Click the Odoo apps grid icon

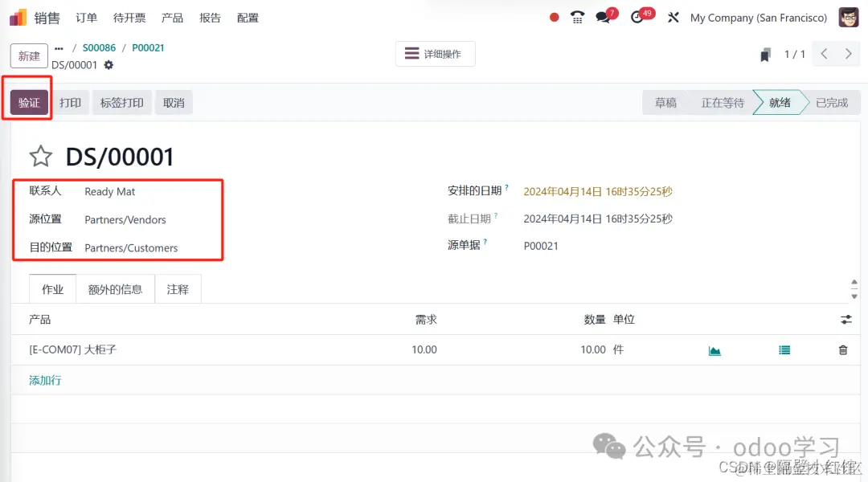click(x=16, y=17)
